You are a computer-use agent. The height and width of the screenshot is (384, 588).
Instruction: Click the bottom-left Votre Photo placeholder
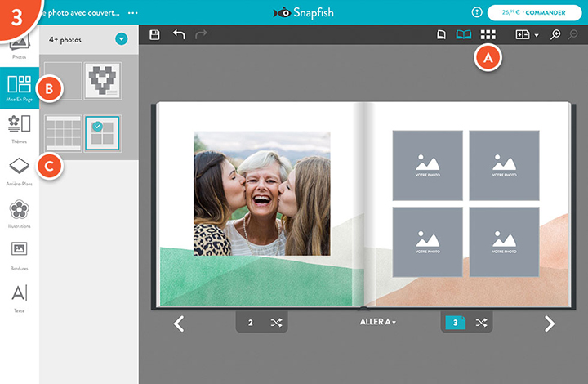pyautogui.click(x=427, y=242)
